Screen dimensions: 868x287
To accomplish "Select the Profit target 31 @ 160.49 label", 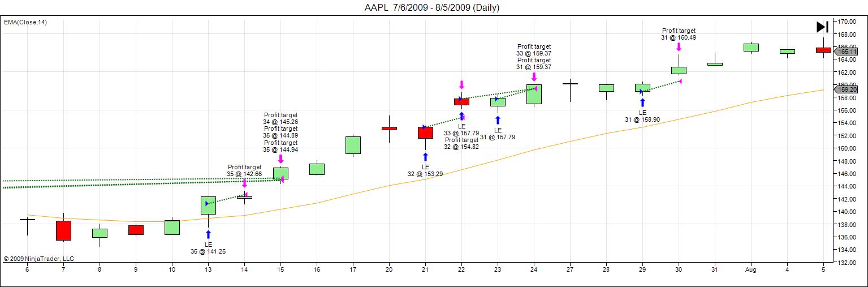I will point(679,34).
